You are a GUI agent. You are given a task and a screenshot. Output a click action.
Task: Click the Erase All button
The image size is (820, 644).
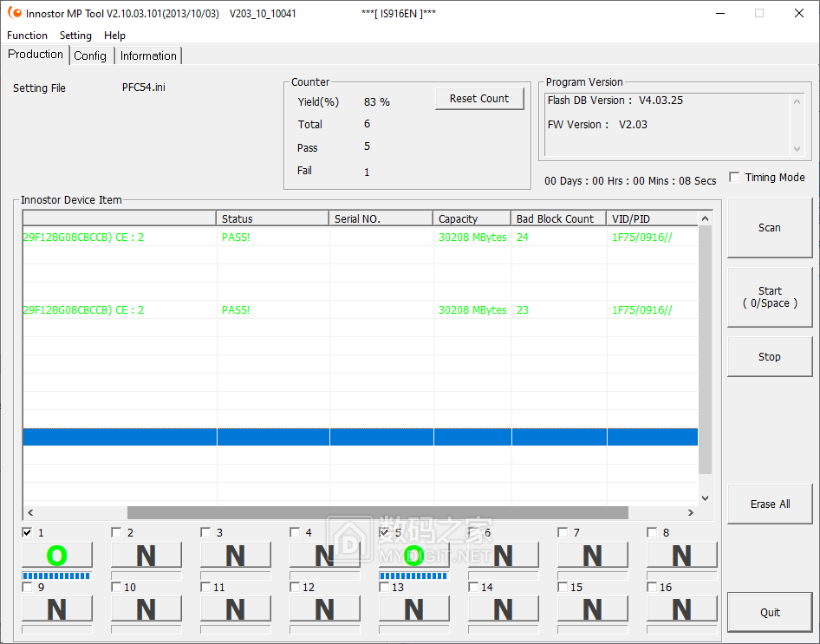pyautogui.click(x=770, y=504)
